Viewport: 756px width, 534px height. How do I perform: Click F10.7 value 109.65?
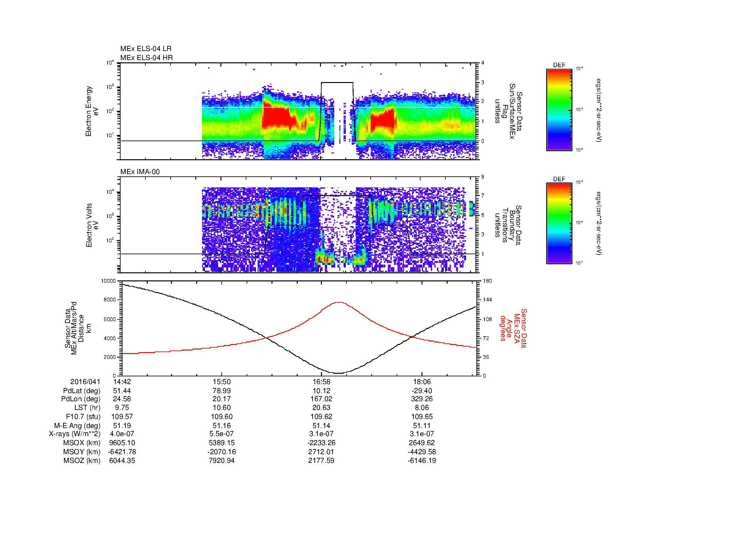tap(422, 416)
